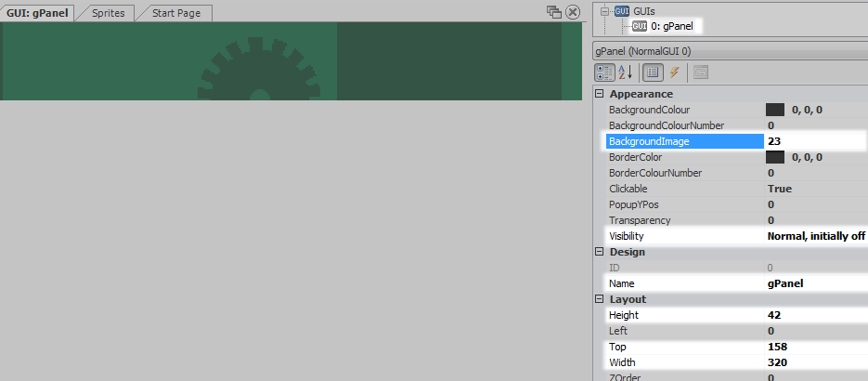Collapse the Appearance category

(x=599, y=94)
